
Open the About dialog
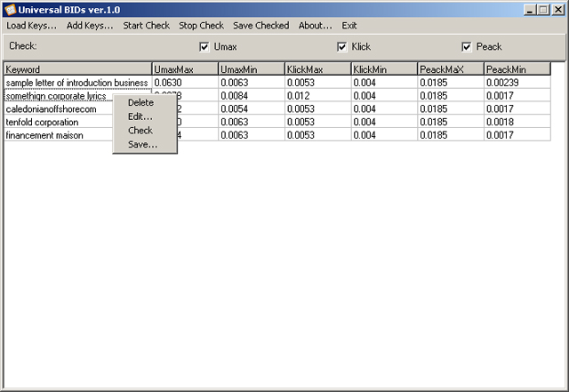click(x=315, y=26)
